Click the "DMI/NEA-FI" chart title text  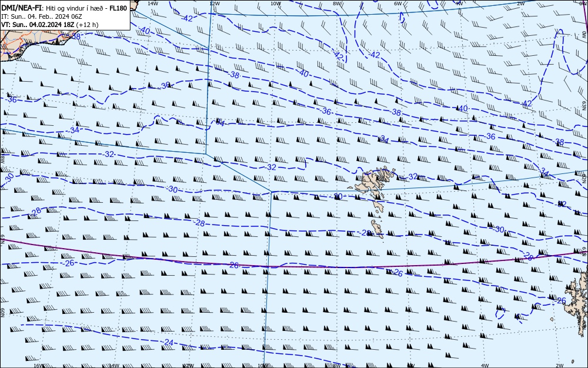(21, 8)
